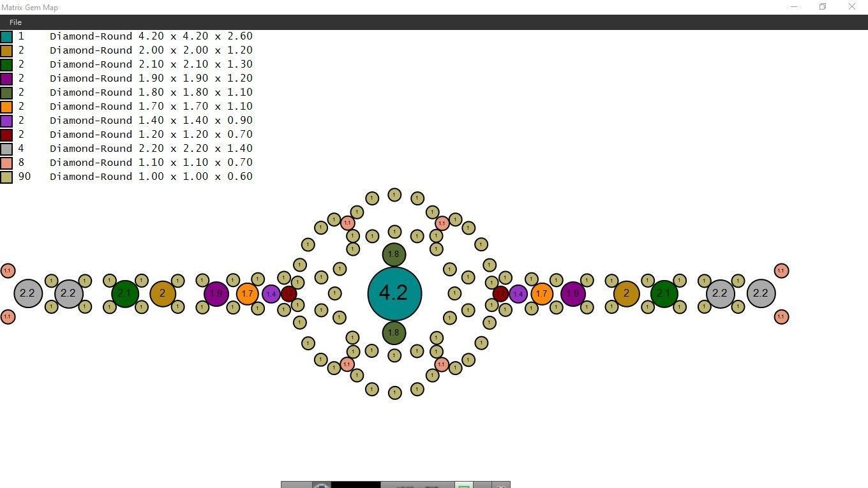
Task: Select the khaki swatch for 1.00 diamond
Action: coord(6,177)
